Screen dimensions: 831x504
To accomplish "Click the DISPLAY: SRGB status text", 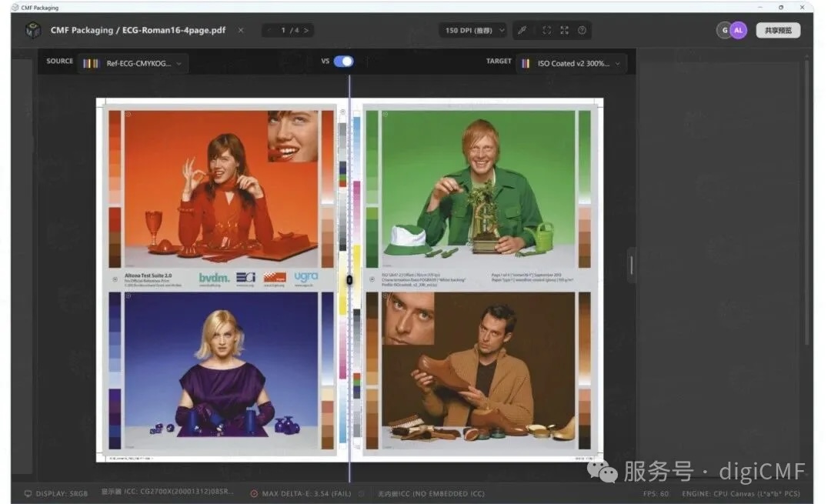I will tap(62, 493).
